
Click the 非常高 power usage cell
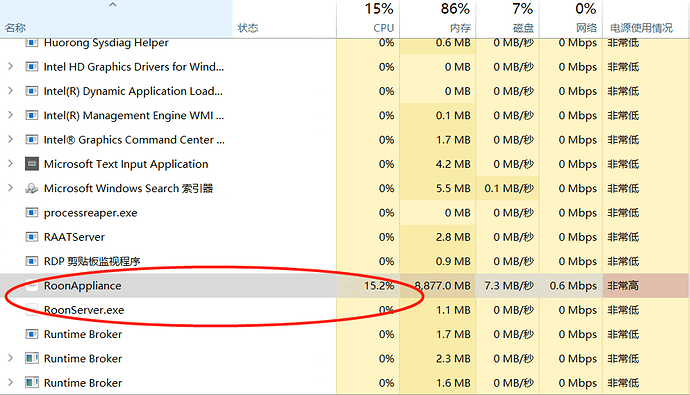[x=645, y=286]
